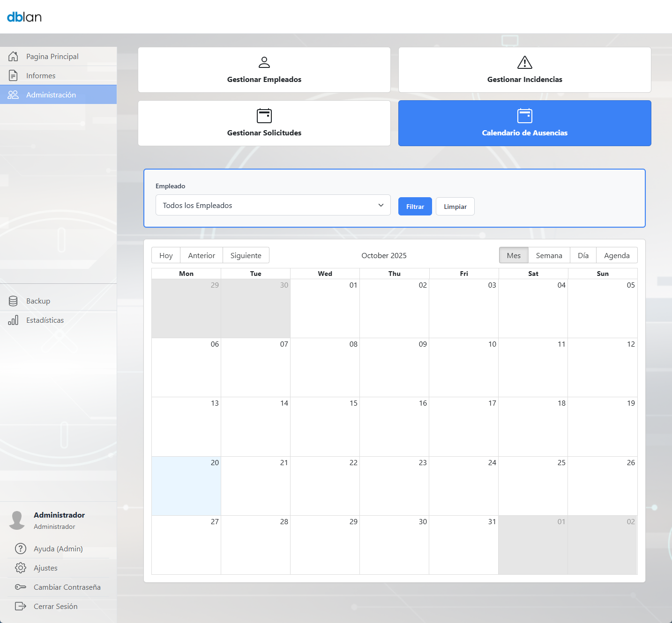672x623 pixels.
Task: Click the Backup database icon
Action: [13, 301]
